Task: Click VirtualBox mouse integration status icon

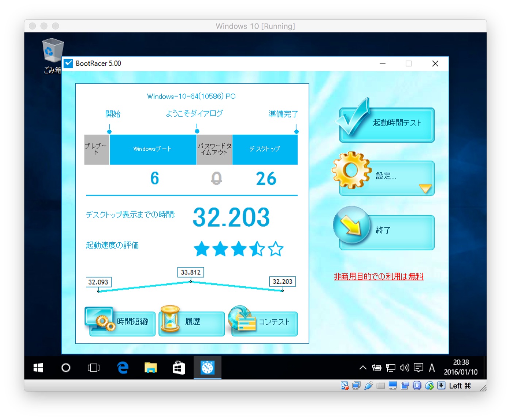Action: click(x=429, y=386)
